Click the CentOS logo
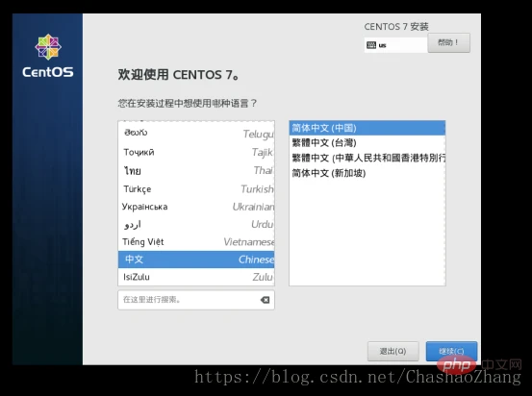532x396 pixels. pos(48,56)
